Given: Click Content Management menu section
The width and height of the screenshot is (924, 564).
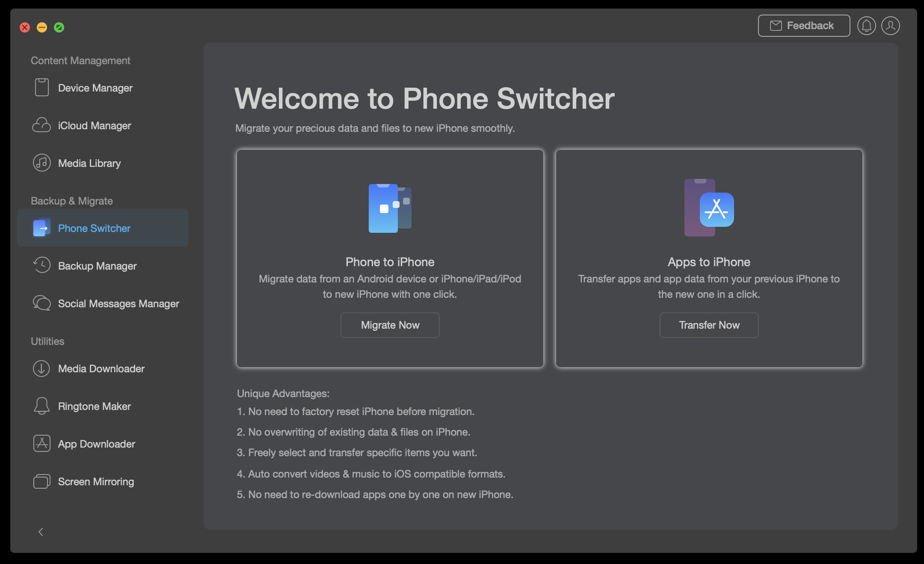Looking at the screenshot, I should (x=80, y=59).
